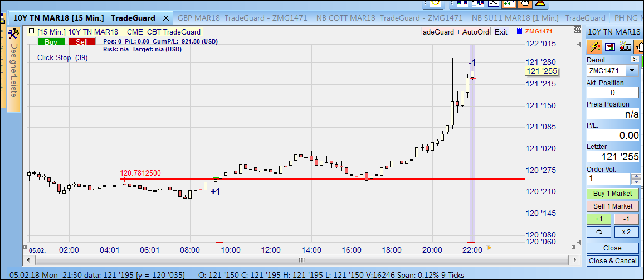Switch to NB COTT MAR18 tab
Viewport: 644px width, 280px height.
pyautogui.click(x=345, y=18)
